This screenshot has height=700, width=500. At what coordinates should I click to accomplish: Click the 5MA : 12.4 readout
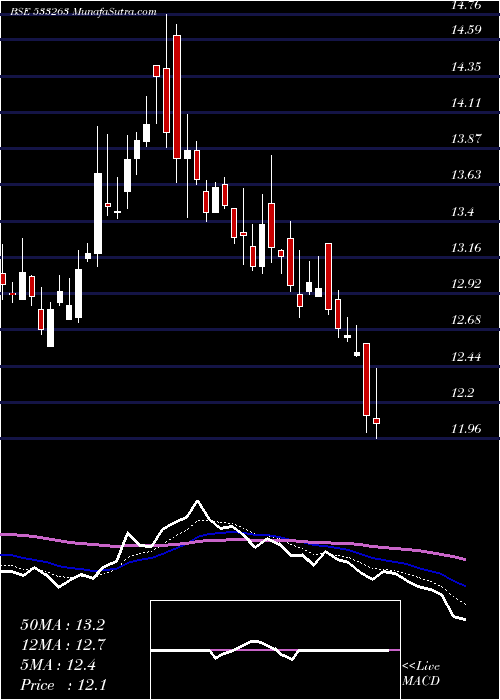click(x=58, y=665)
